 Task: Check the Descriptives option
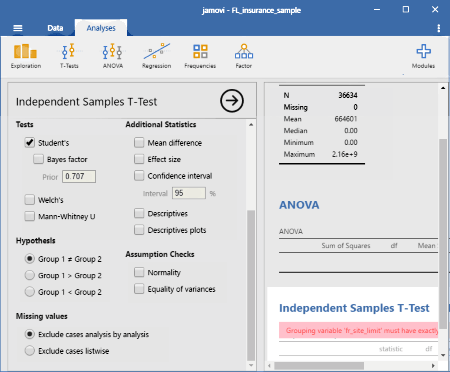pyautogui.click(x=139, y=213)
